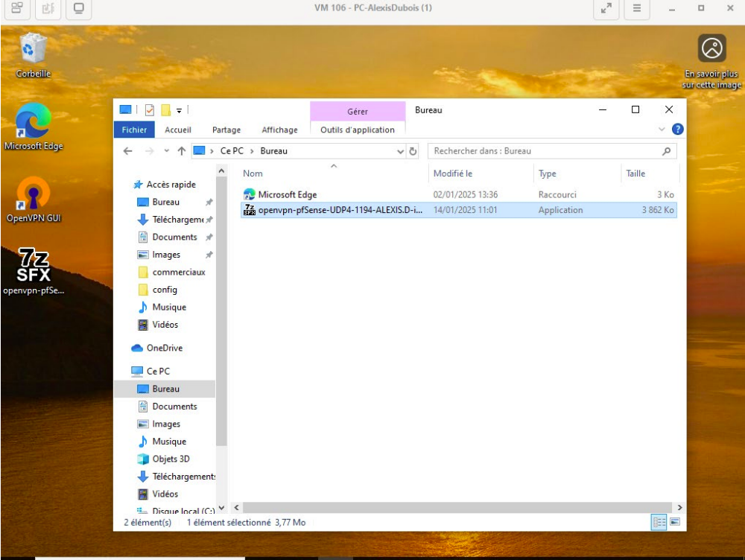Select the Microsoft Edge shortcut file row
The width and height of the screenshot is (745, 560).
(x=458, y=194)
